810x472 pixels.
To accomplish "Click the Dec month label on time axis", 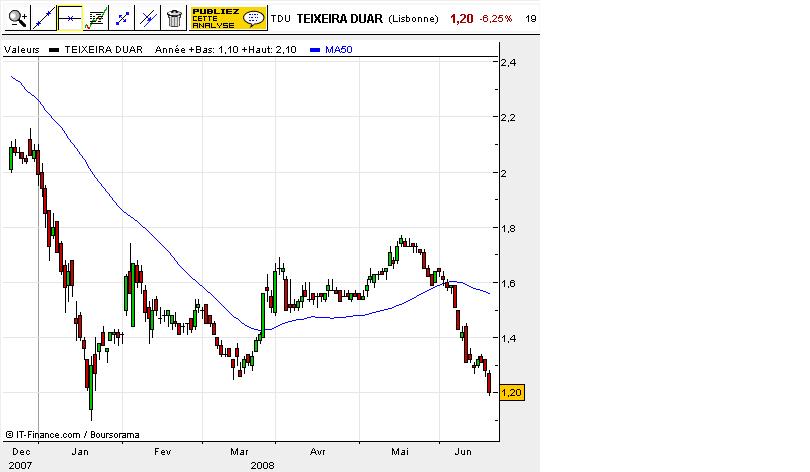I will pyautogui.click(x=21, y=451).
